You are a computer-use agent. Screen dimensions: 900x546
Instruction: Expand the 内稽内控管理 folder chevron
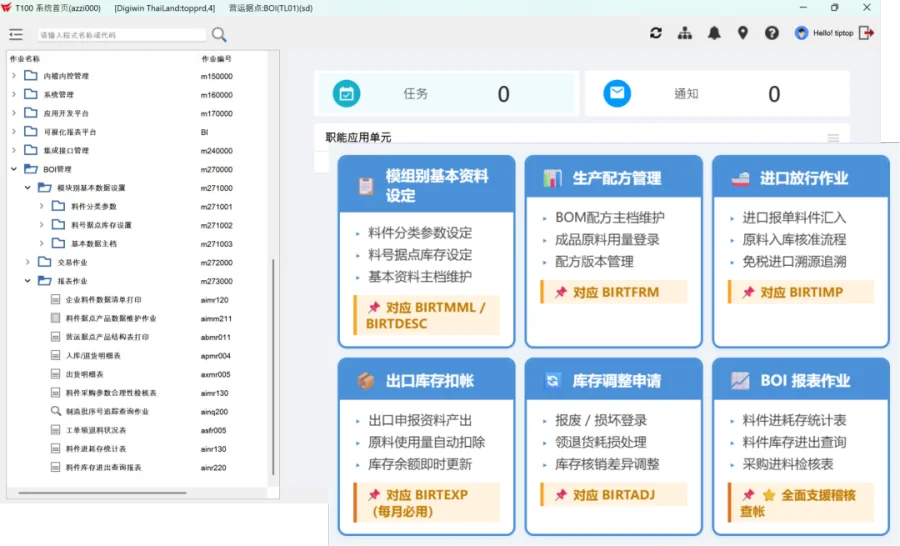pos(14,76)
